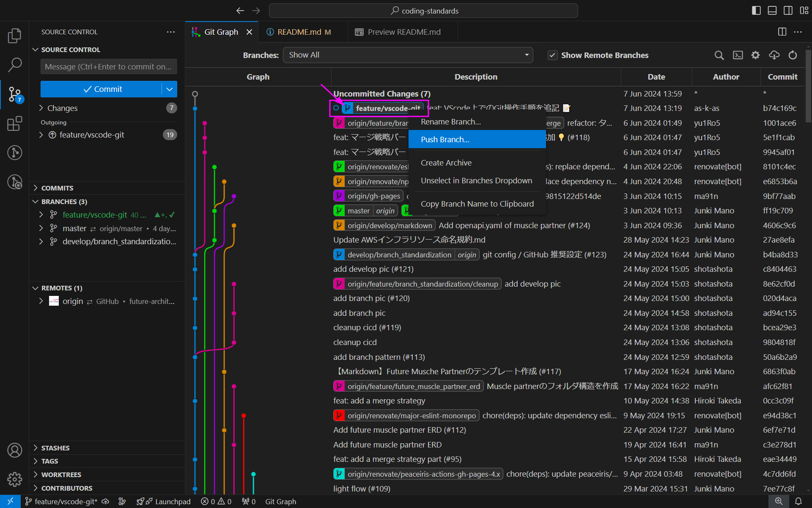Choose Copy Branch Name to Clipboard

pos(477,204)
